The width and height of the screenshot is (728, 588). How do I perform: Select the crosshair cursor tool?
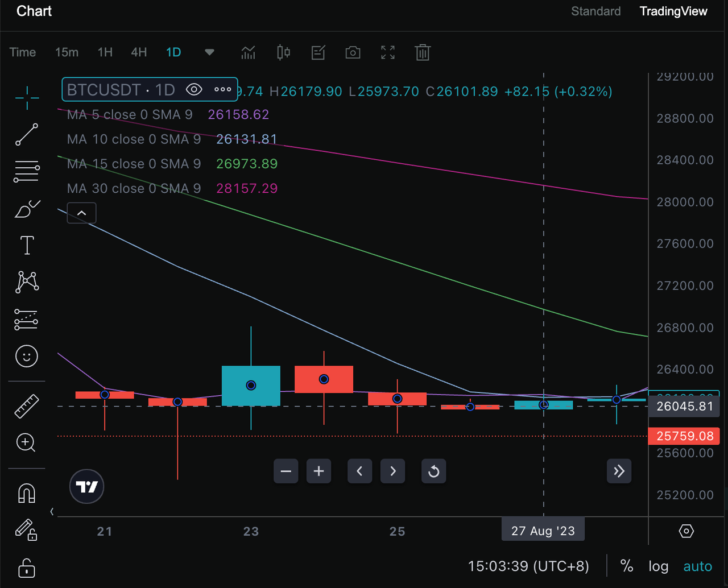27,98
